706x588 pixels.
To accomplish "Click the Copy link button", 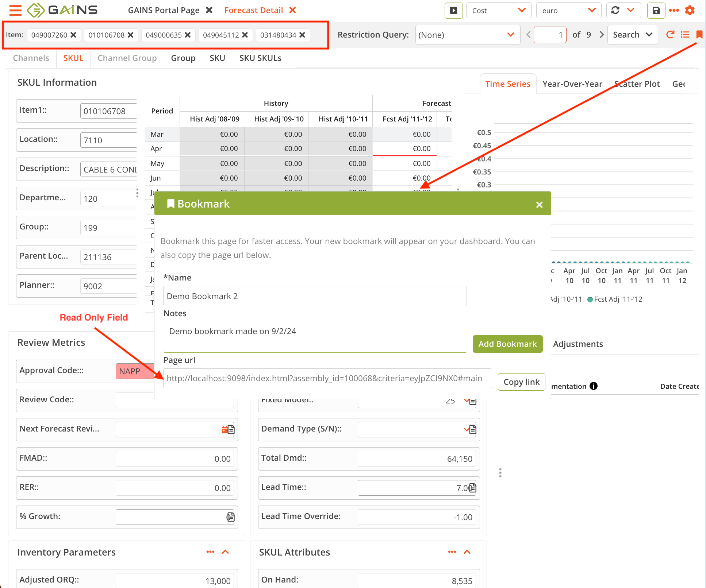I will pyautogui.click(x=521, y=382).
